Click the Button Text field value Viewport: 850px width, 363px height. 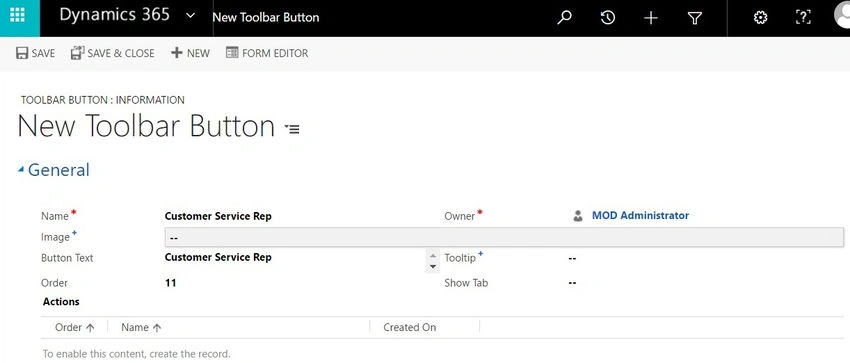[x=218, y=257]
